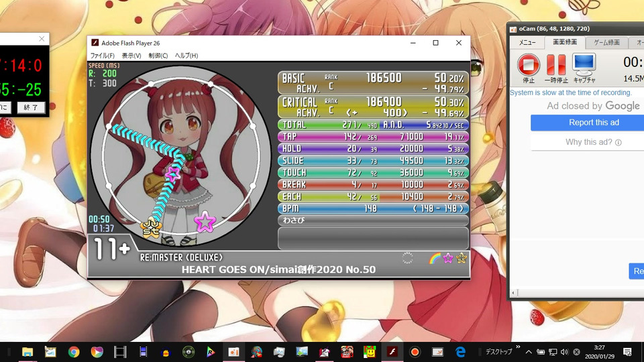Screen dimensions: 644x362
Task: Click the monitor capture (キャプチャ) icon in oCam
Action: point(584,64)
